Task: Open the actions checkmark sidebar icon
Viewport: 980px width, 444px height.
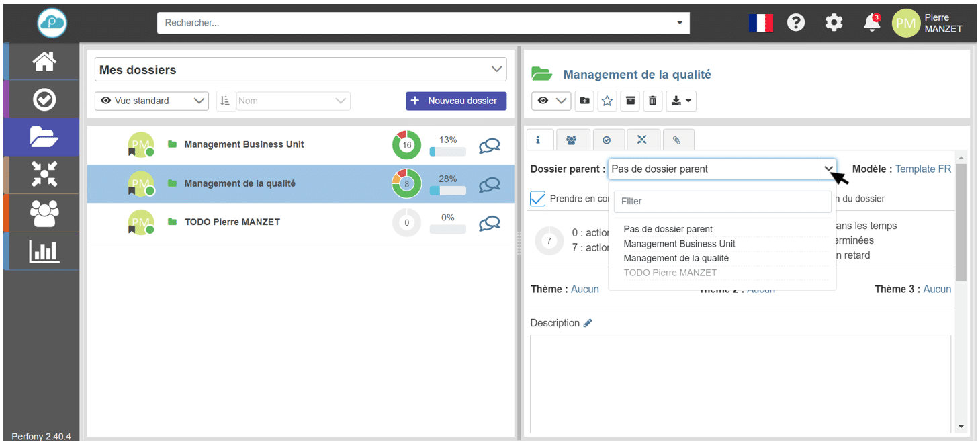Action: click(44, 100)
